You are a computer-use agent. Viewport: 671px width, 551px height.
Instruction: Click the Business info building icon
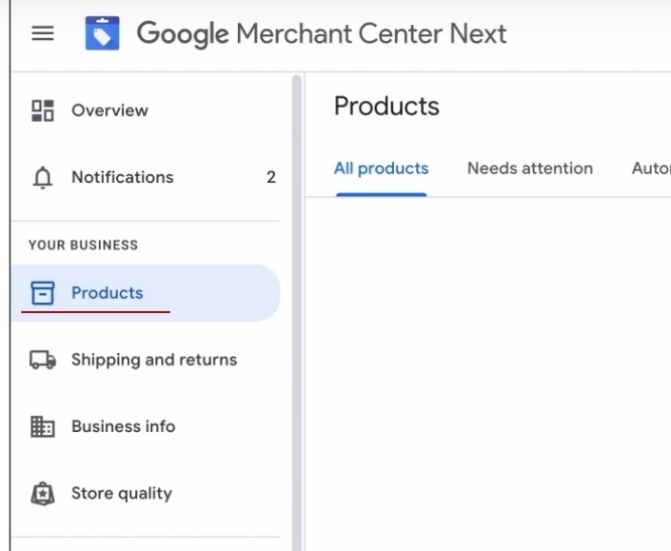coord(42,427)
